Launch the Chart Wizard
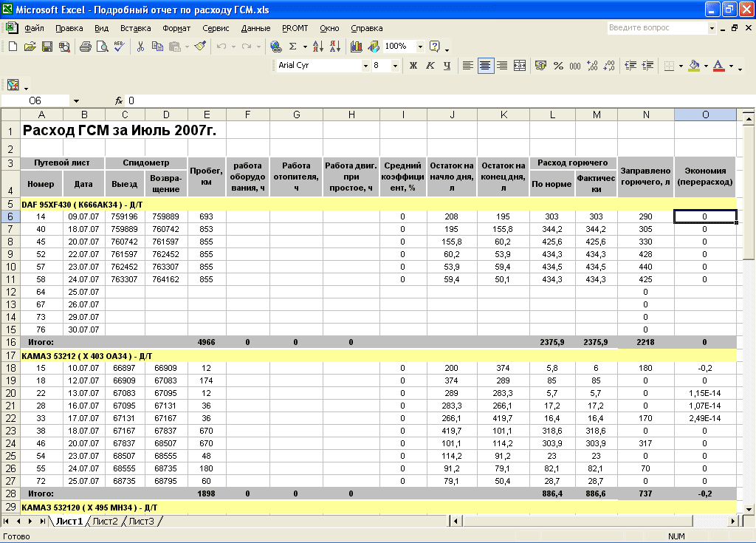 (357, 47)
